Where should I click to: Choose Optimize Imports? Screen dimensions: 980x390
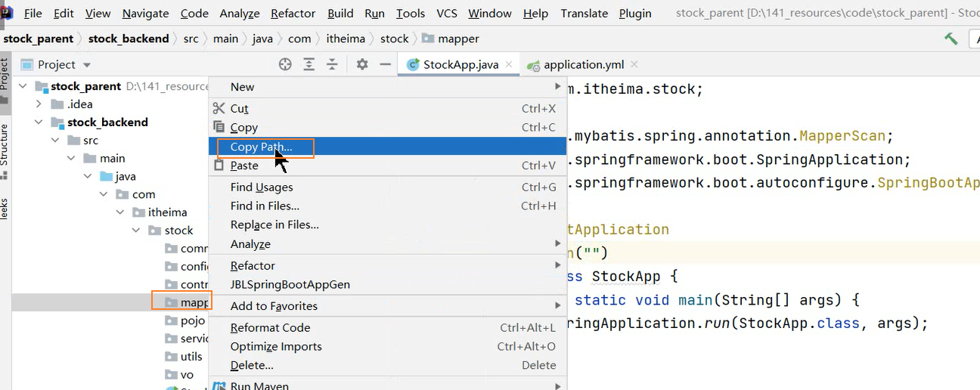(388, 346)
